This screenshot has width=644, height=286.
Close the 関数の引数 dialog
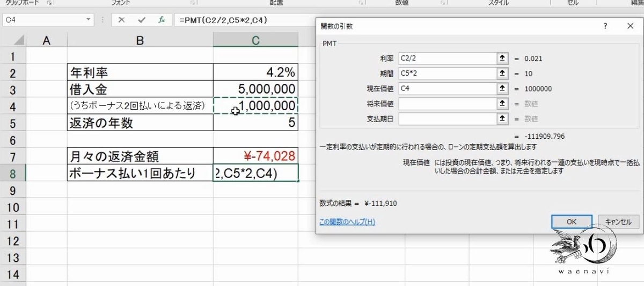point(630,25)
